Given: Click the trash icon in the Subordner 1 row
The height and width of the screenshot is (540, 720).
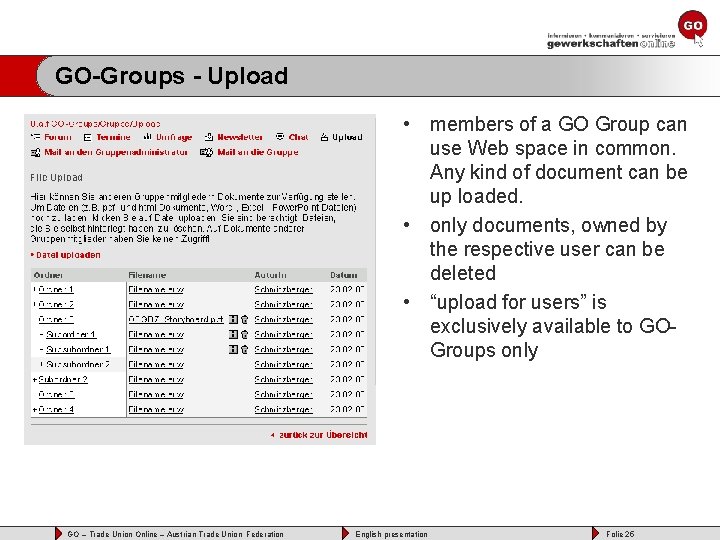Looking at the screenshot, I should coord(244,334).
